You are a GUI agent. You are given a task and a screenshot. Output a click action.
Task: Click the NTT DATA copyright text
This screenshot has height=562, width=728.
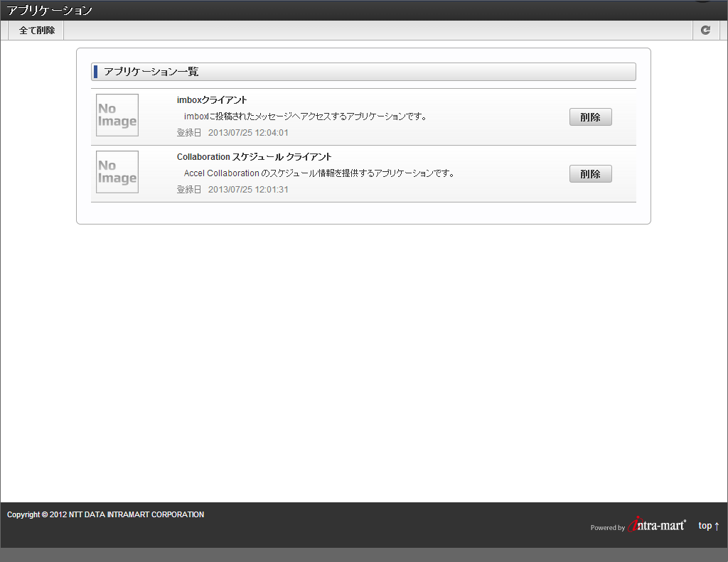pos(104,514)
